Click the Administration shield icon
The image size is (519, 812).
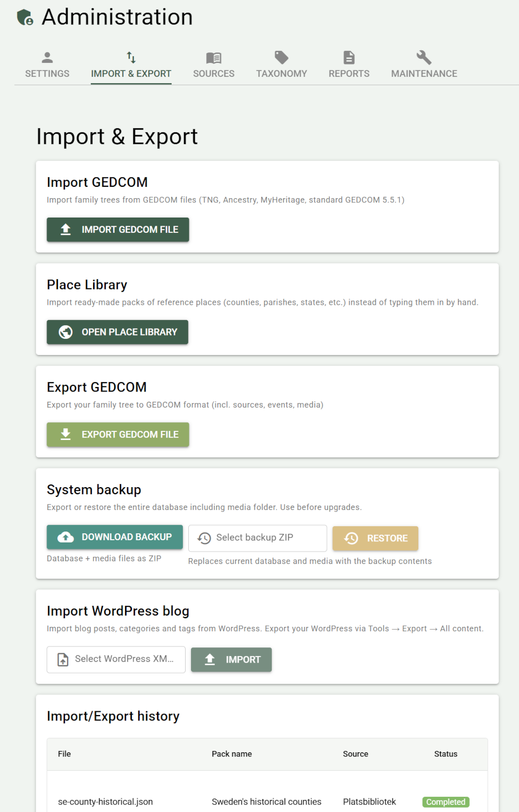click(25, 17)
